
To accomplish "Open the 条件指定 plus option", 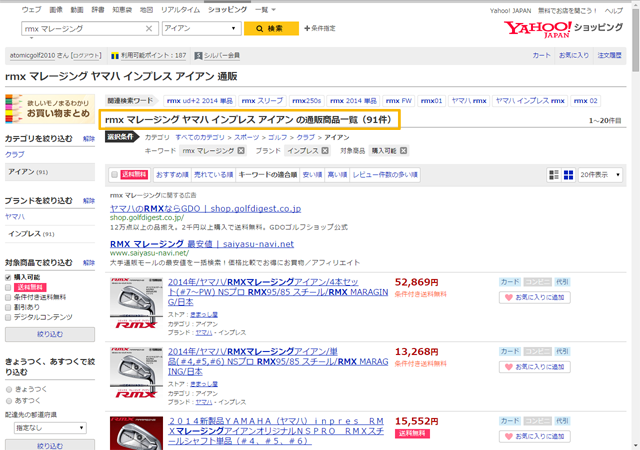I will (320, 28).
